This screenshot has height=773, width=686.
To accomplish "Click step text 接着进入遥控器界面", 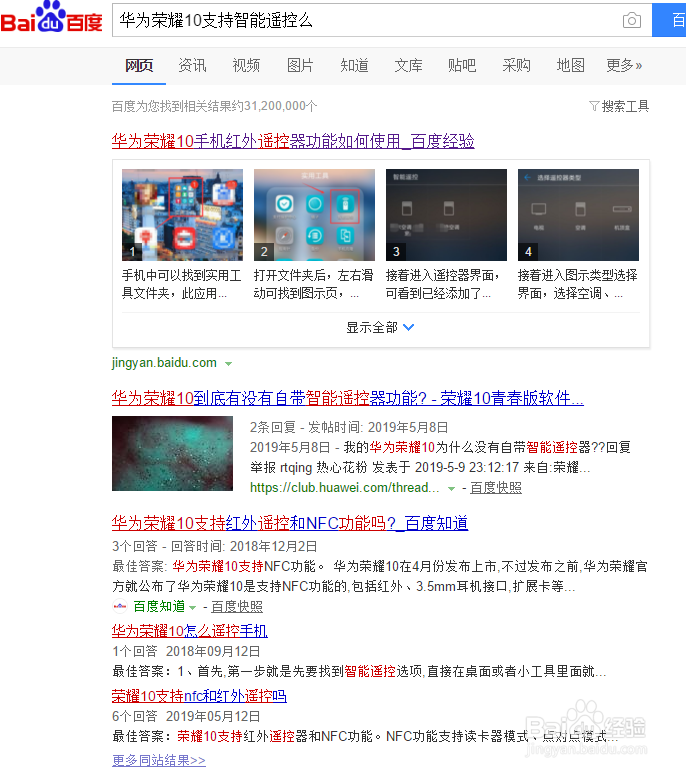I will tap(443, 284).
